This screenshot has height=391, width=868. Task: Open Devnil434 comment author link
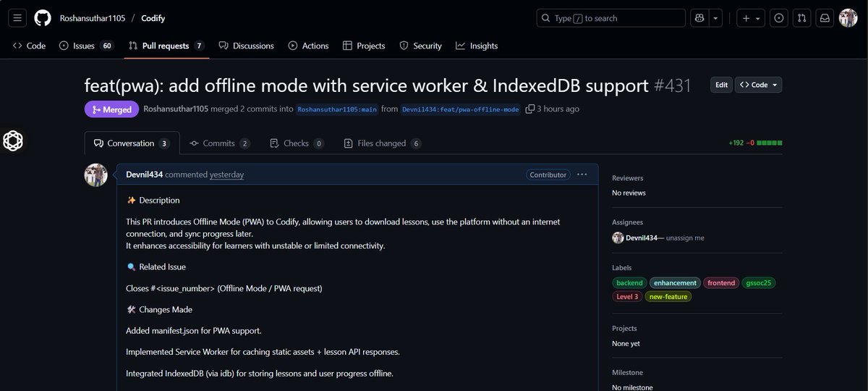(145, 175)
